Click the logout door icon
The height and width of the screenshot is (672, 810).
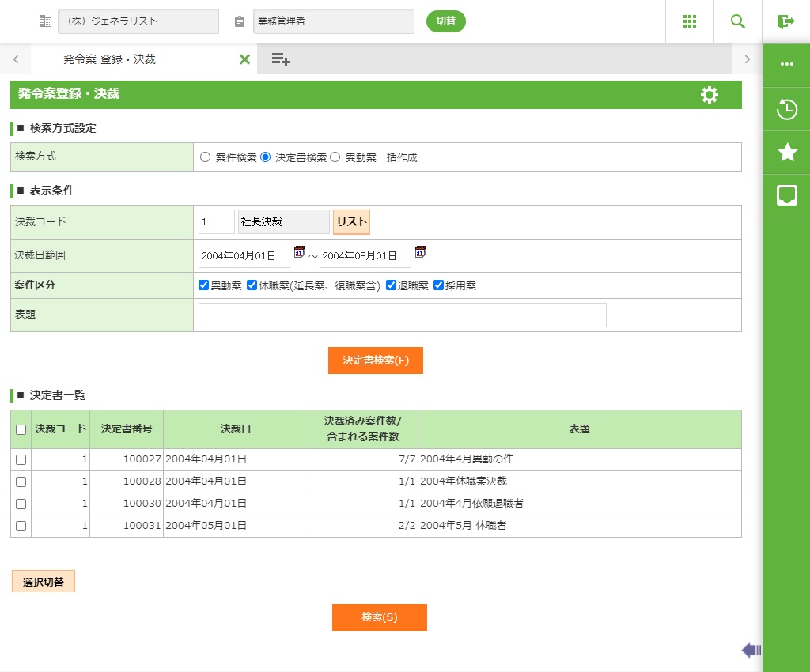785,21
